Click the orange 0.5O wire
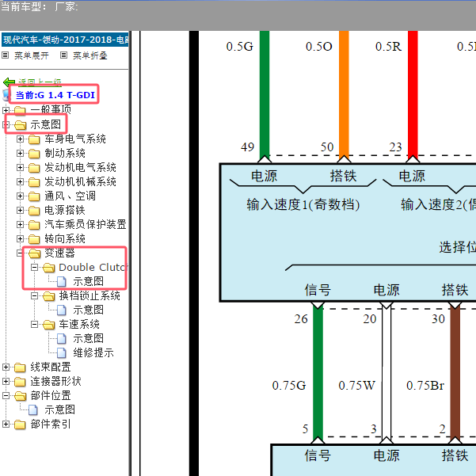The image size is (476, 476). pyautogui.click(x=344, y=94)
